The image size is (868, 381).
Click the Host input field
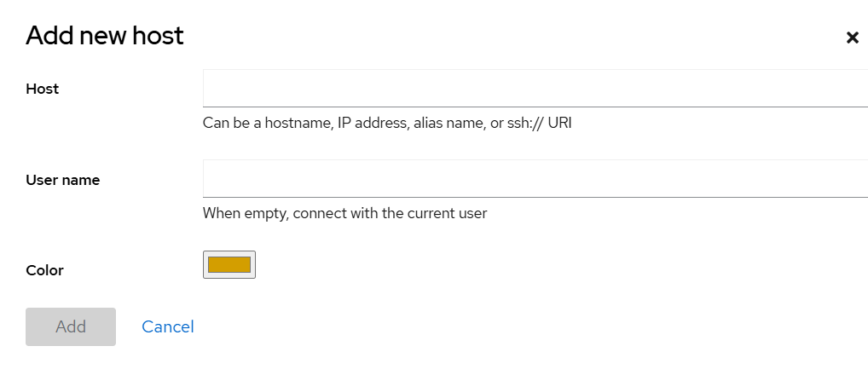pos(535,89)
